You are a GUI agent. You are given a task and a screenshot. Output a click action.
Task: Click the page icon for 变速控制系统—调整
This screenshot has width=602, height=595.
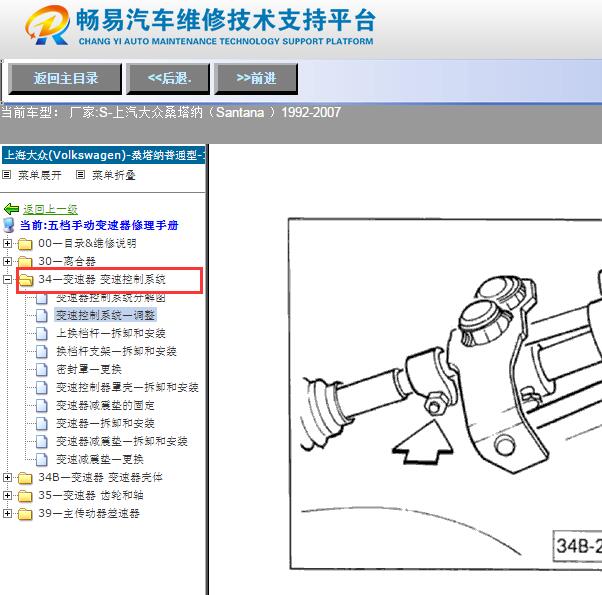(42, 316)
